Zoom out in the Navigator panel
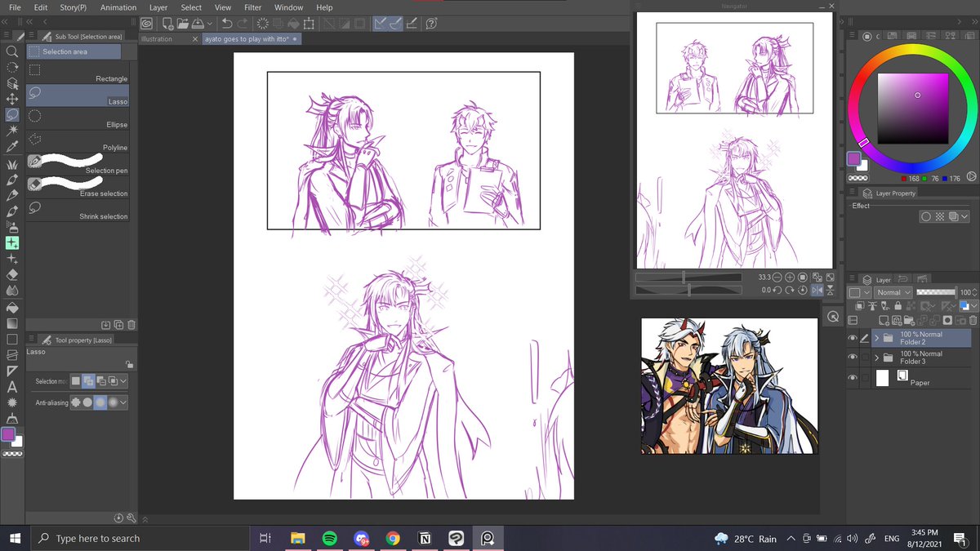 point(777,278)
